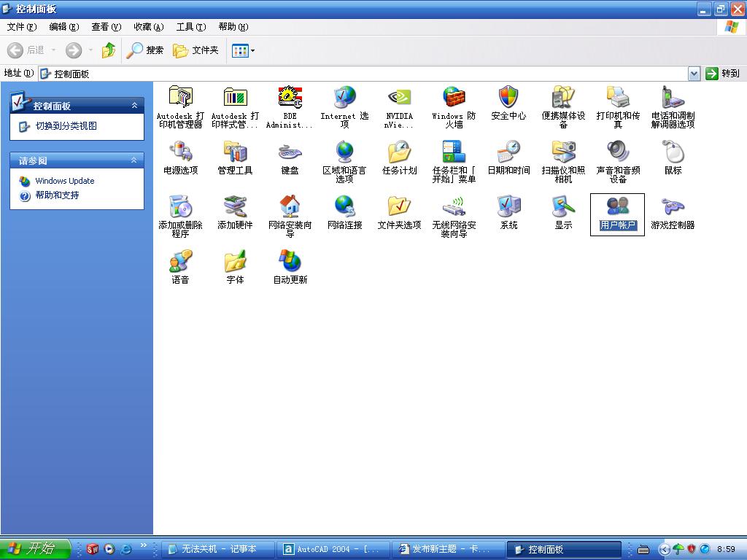Select 鼠标 icon
747x560 pixels.
673,152
